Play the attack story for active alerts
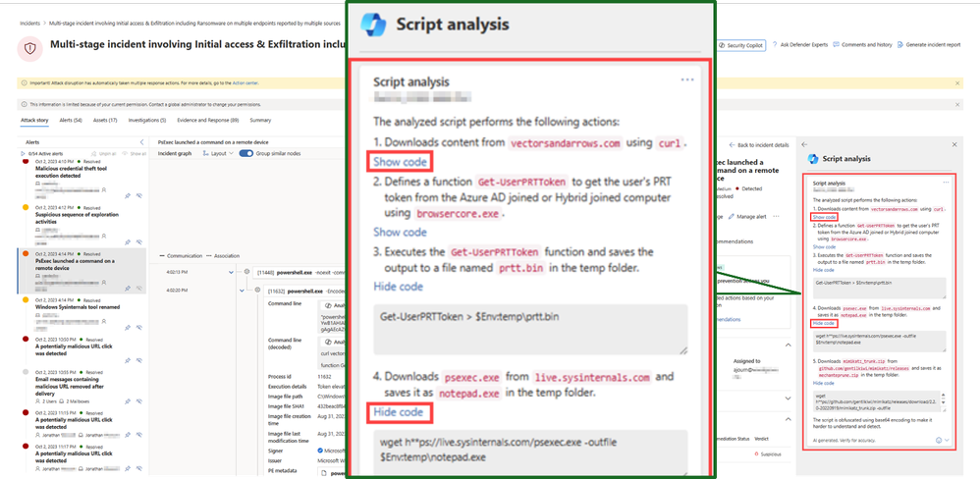980x479 pixels. (x=24, y=153)
